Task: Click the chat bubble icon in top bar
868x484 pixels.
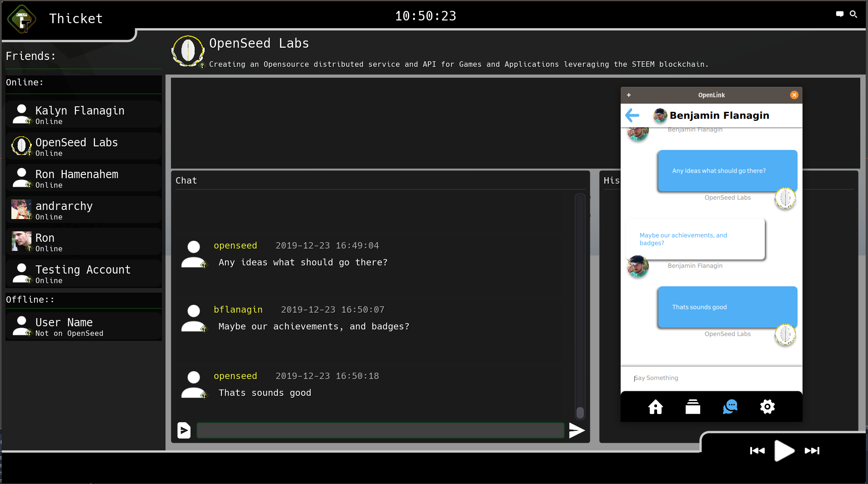Action: pyautogui.click(x=839, y=15)
